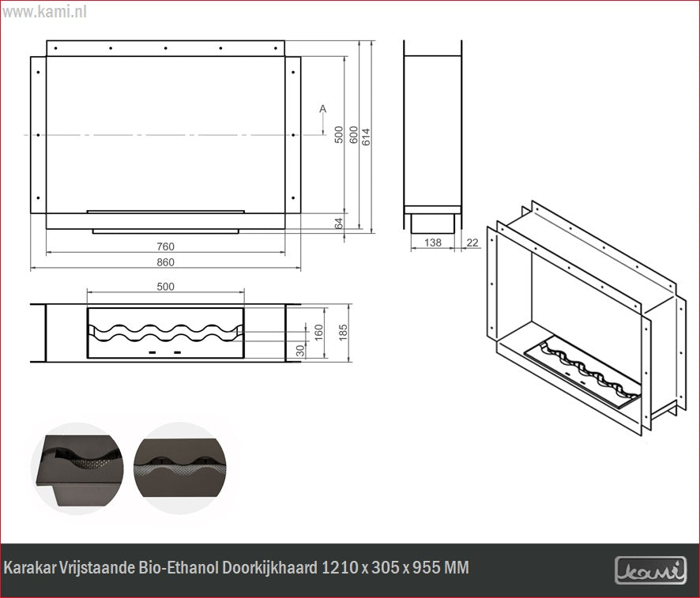Click the 760 inner width dimension

(165, 247)
